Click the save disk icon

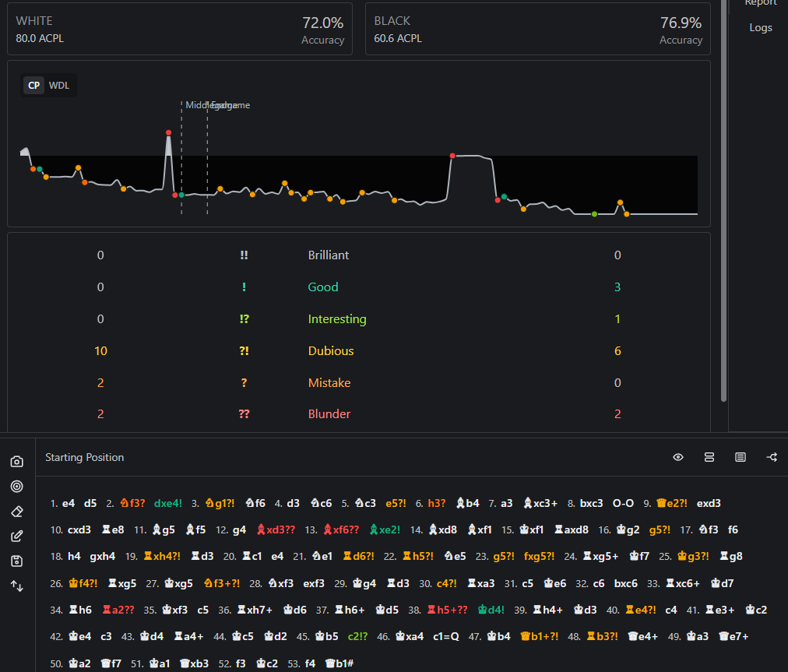[x=16, y=561]
